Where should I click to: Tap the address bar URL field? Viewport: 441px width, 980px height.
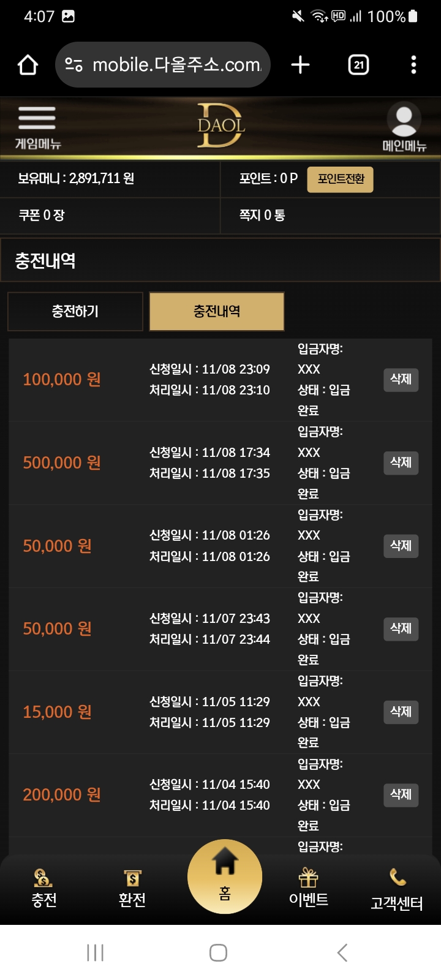pos(176,65)
